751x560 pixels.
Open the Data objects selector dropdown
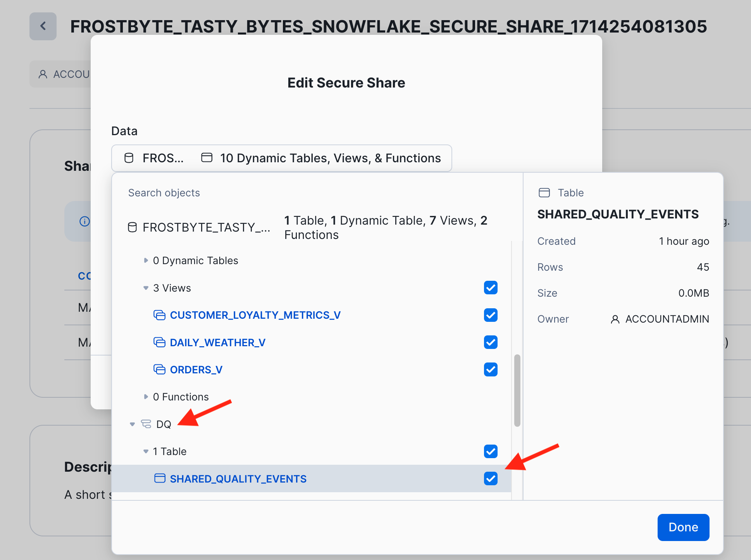click(281, 158)
